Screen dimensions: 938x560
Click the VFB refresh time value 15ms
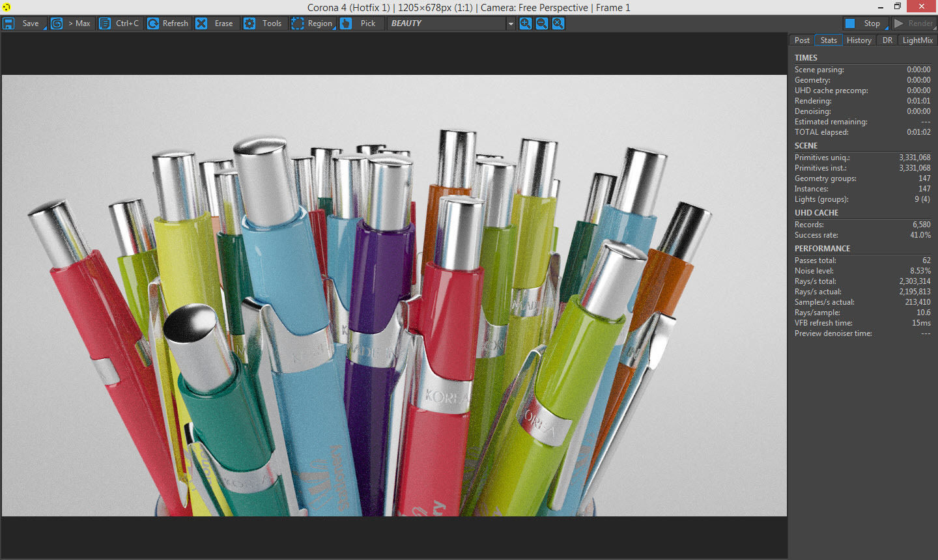click(921, 323)
